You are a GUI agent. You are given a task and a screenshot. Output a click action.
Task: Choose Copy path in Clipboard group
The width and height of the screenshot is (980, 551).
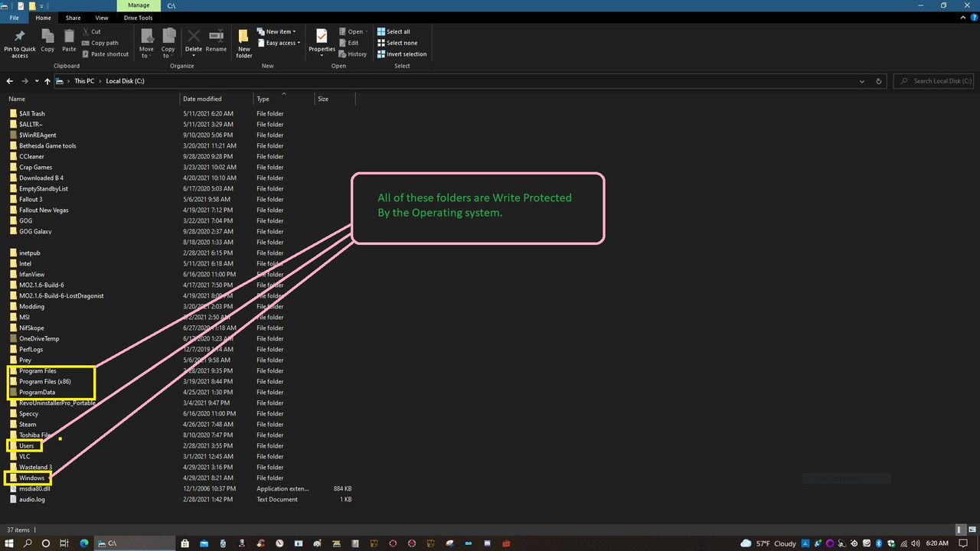pos(100,43)
